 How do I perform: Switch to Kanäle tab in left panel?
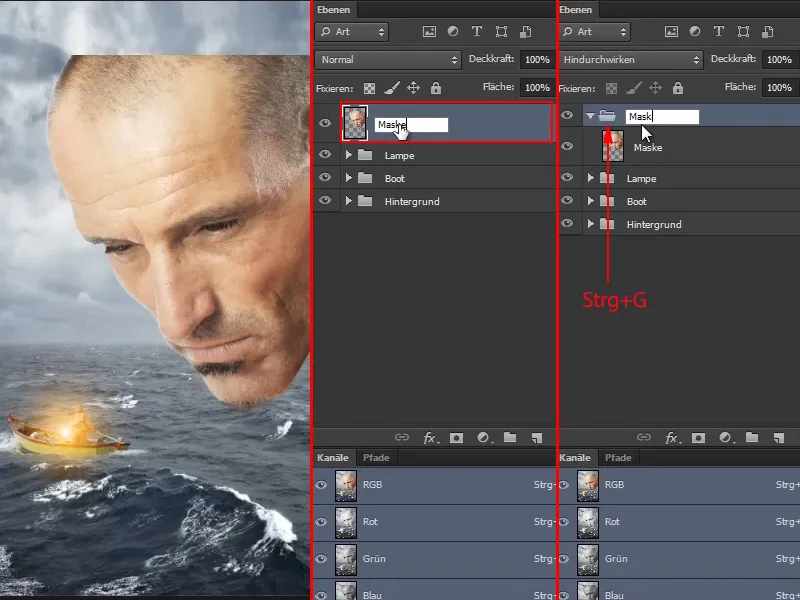(x=333, y=458)
